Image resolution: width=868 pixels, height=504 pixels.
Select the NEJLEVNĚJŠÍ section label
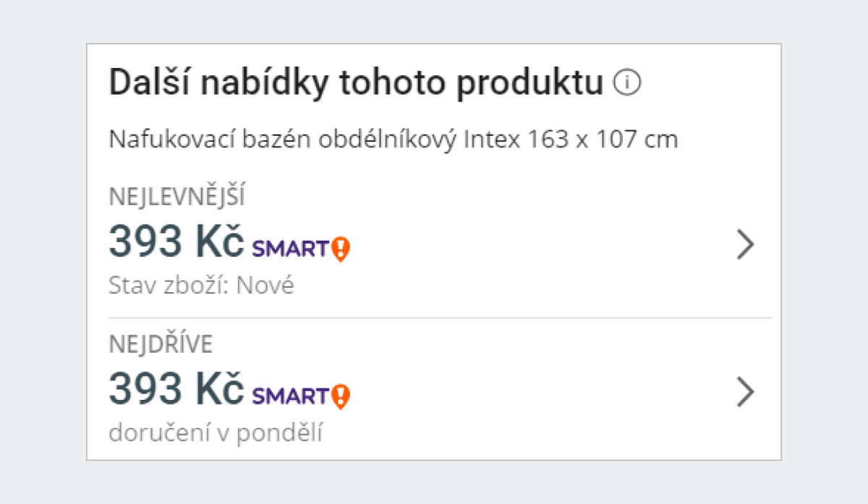pyautogui.click(x=179, y=194)
